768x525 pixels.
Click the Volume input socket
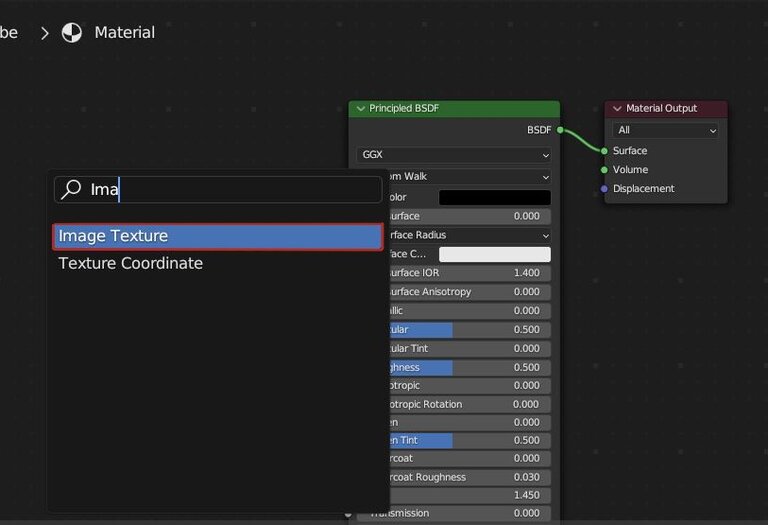click(x=604, y=170)
